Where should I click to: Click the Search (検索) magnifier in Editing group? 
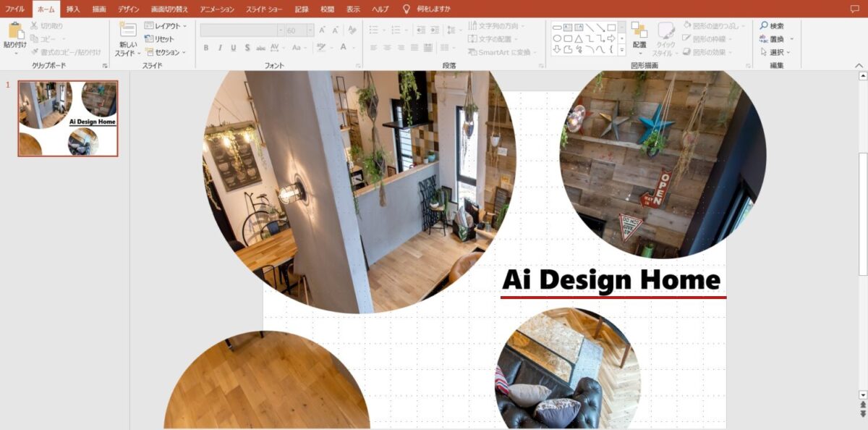click(x=772, y=26)
